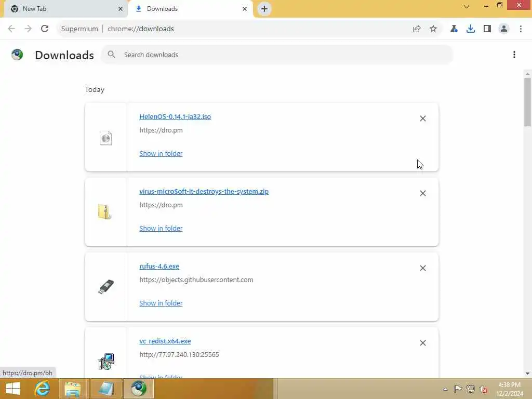Click the Search downloads field
This screenshot has height=399, width=532.
tap(277, 55)
